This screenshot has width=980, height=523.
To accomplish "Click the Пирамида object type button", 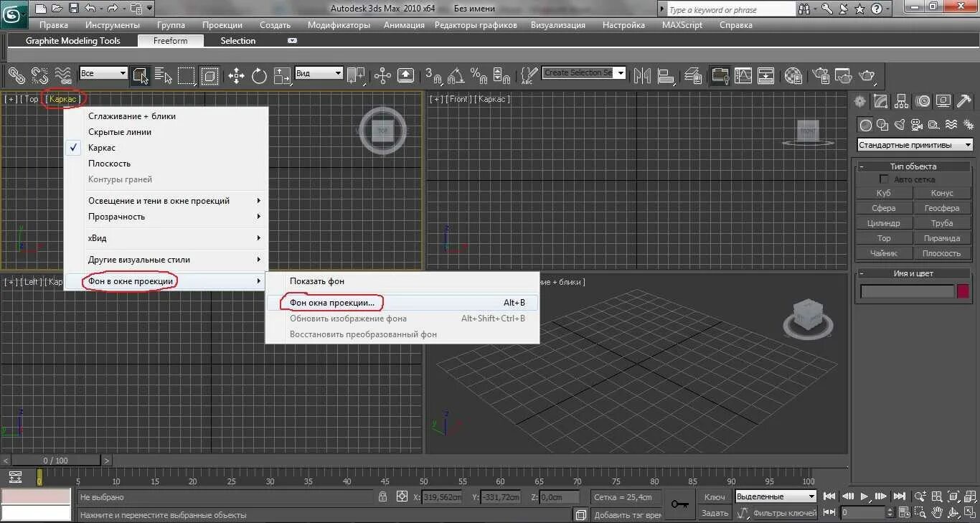I will point(942,238).
